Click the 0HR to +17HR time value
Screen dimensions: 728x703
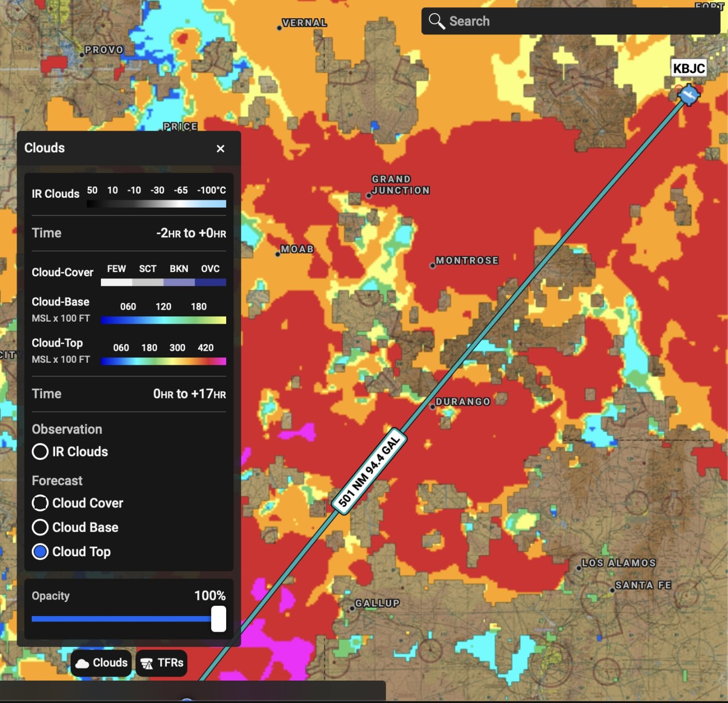pyautogui.click(x=190, y=394)
